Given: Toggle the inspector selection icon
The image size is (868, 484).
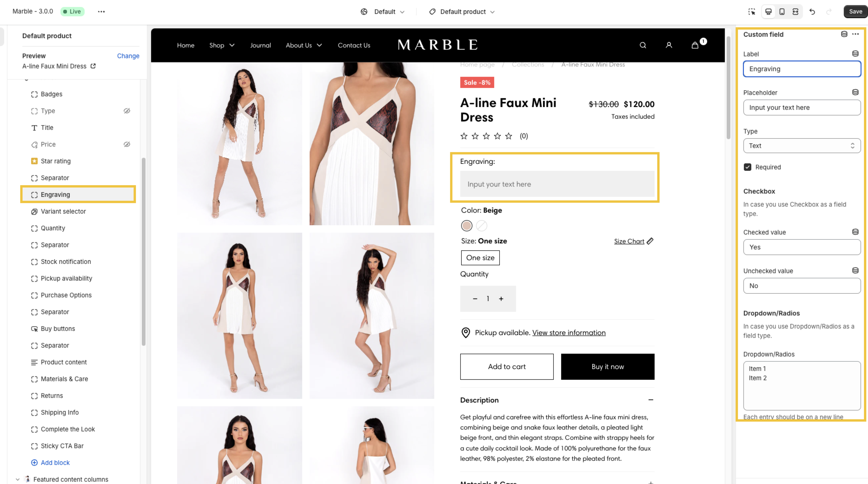Looking at the screenshot, I should click(751, 12).
